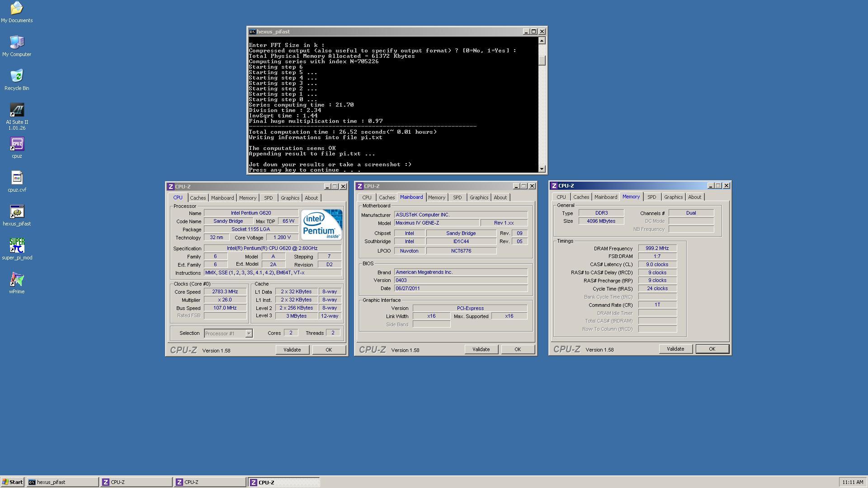This screenshot has width=868, height=488.
Task: Open the Recycle Bin icon
Action: coord(17,80)
